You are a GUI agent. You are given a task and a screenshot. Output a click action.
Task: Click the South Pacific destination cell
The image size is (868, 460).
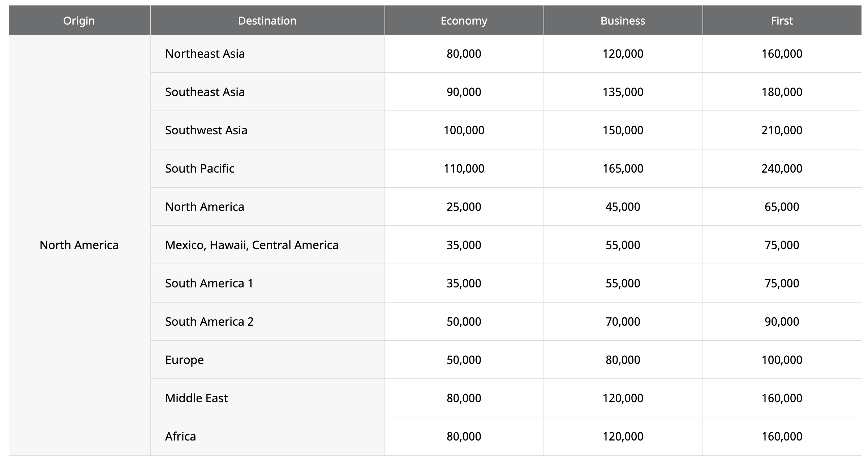[x=199, y=168]
